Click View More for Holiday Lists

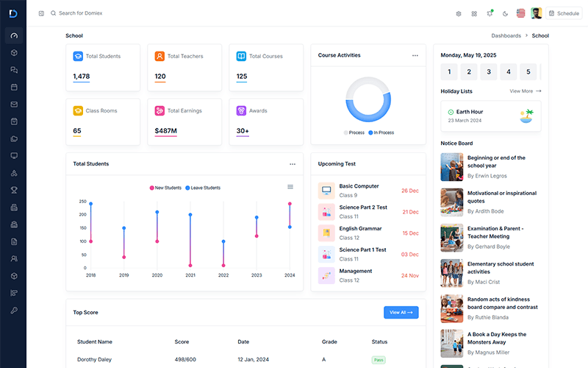click(x=525, y=91)
